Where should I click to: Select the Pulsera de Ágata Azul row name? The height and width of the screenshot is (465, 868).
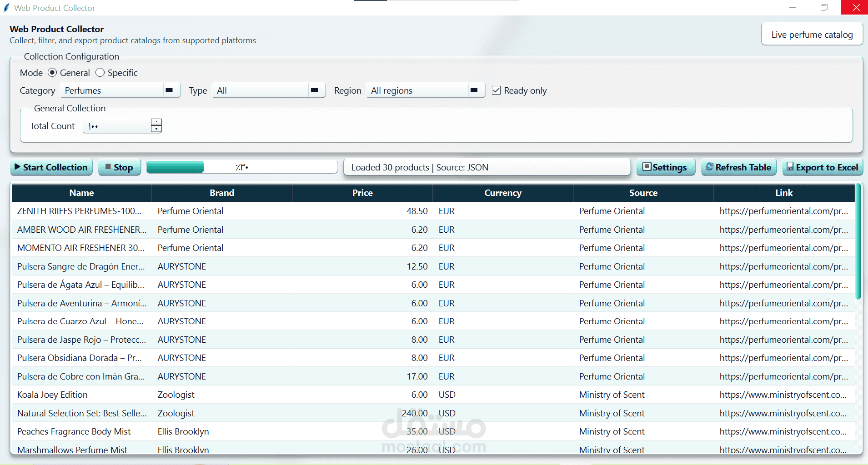coord(81,285)
